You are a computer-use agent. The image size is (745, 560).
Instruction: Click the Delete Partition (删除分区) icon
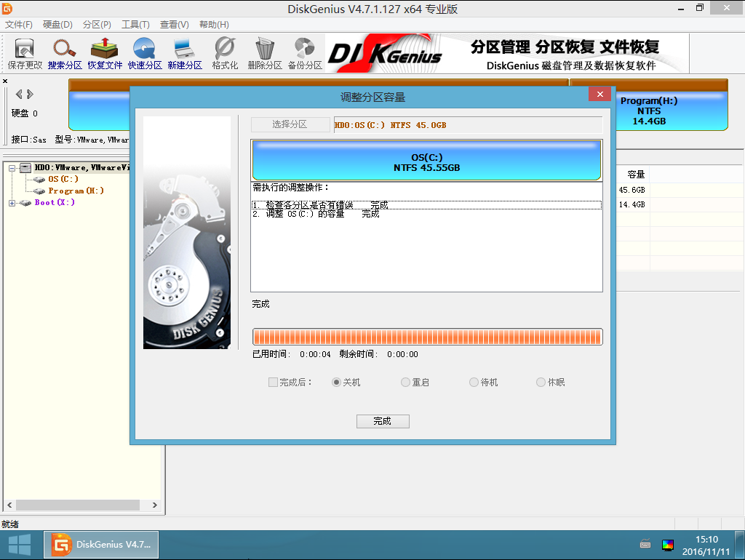(265, 54)
